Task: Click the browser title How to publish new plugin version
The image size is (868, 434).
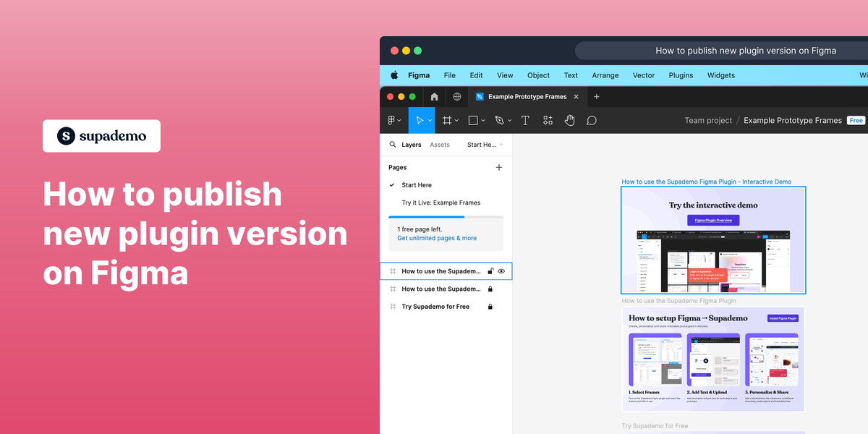Action: (746, 51)
